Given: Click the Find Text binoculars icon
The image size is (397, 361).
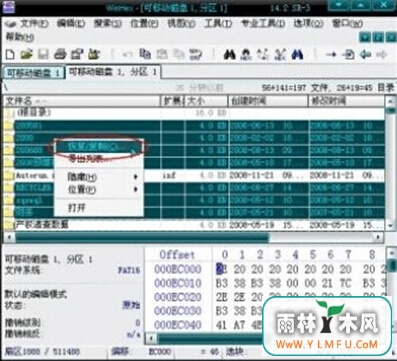Looking at the screenshot, I should pyautogui.click(x=229, y=54).
